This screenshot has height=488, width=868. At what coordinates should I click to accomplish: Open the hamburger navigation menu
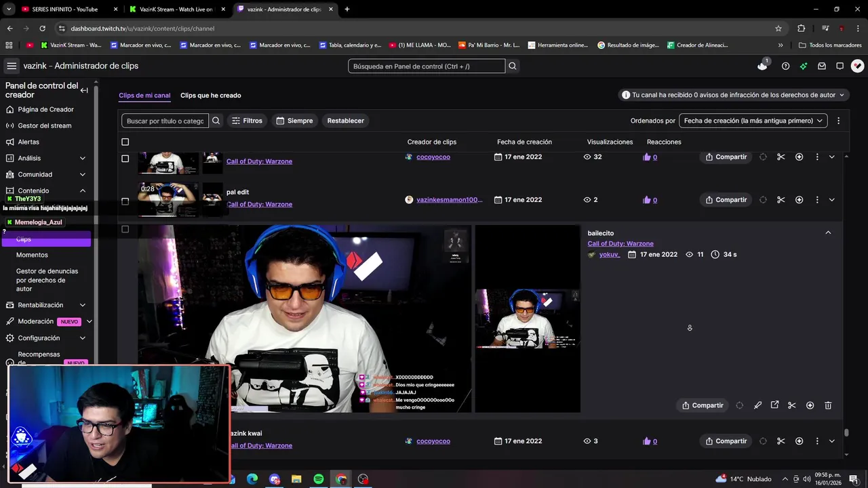pos(12,66)
